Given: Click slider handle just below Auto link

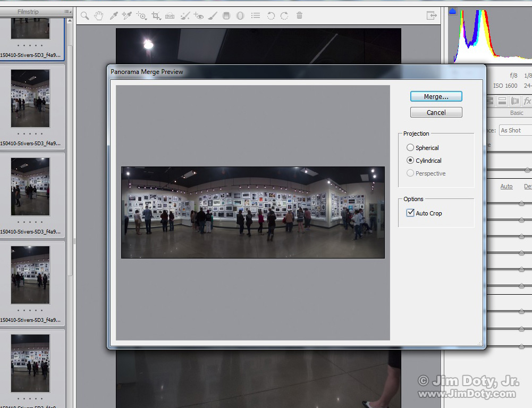Looking at the screenshot, I should click(522, 203).
